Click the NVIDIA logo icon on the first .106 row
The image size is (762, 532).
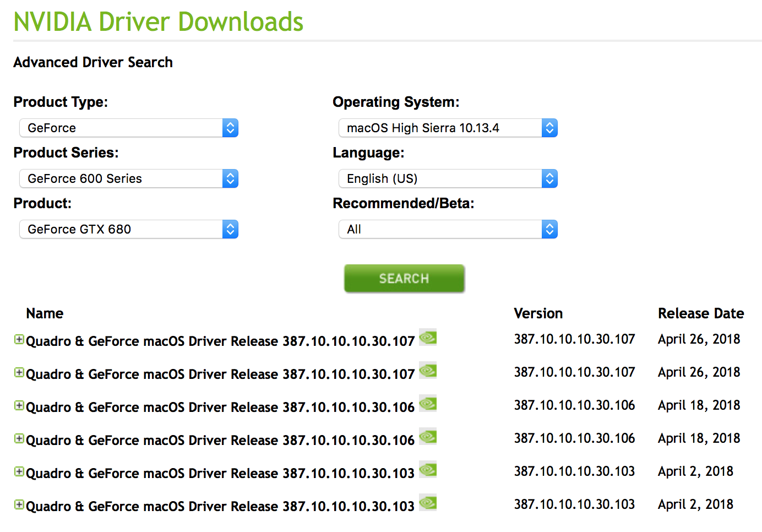pos(428,403)
